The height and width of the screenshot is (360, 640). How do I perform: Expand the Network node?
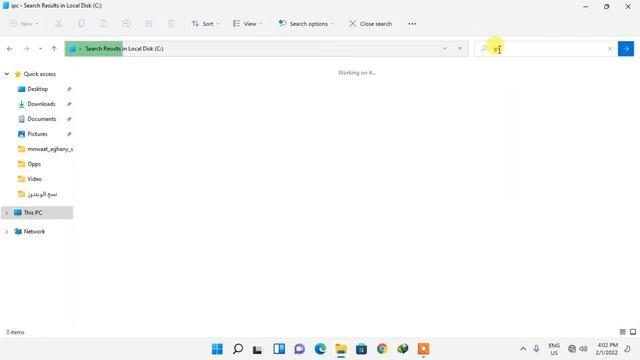click(7, 231)
